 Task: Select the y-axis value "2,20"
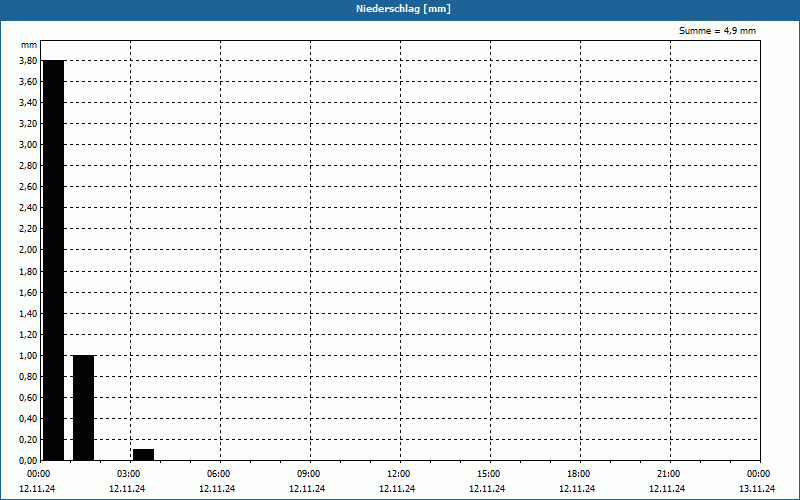(x=28, y=229)
